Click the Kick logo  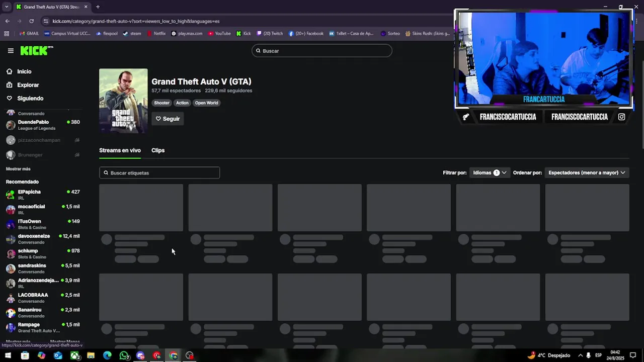[37, 50]
